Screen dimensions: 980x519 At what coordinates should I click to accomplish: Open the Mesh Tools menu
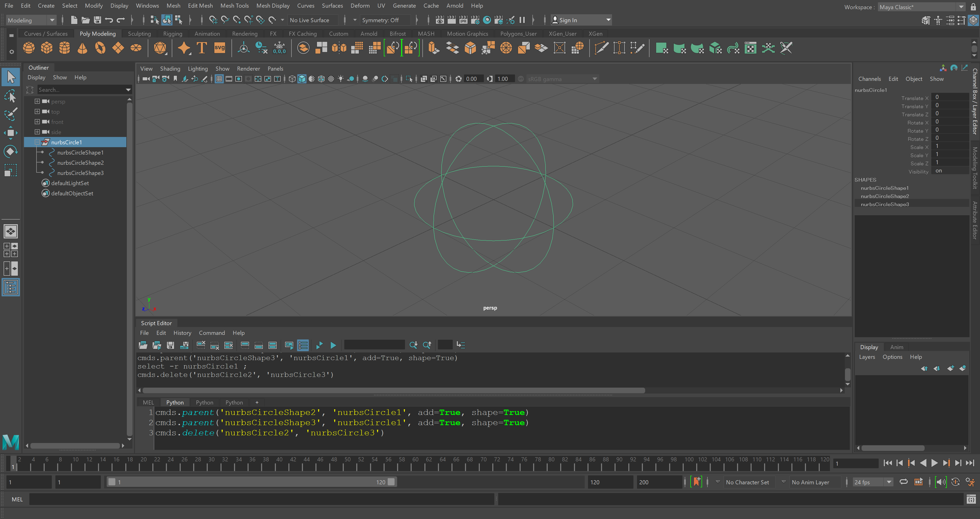(x=234, y=6)
